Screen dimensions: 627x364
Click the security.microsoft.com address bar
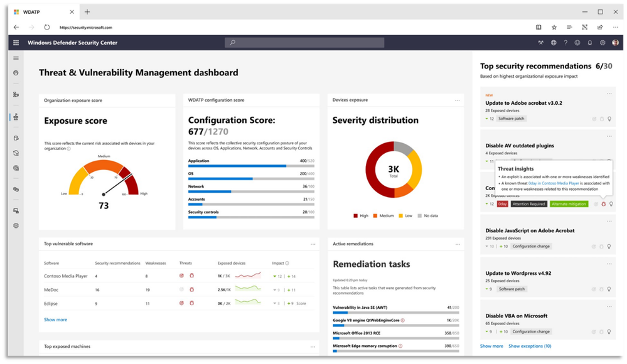[x=86, y=28]
